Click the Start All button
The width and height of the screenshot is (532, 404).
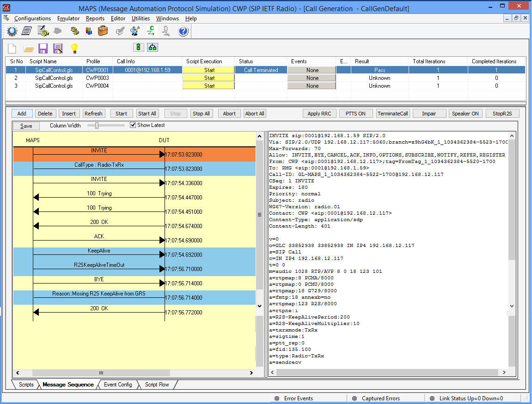147,114
